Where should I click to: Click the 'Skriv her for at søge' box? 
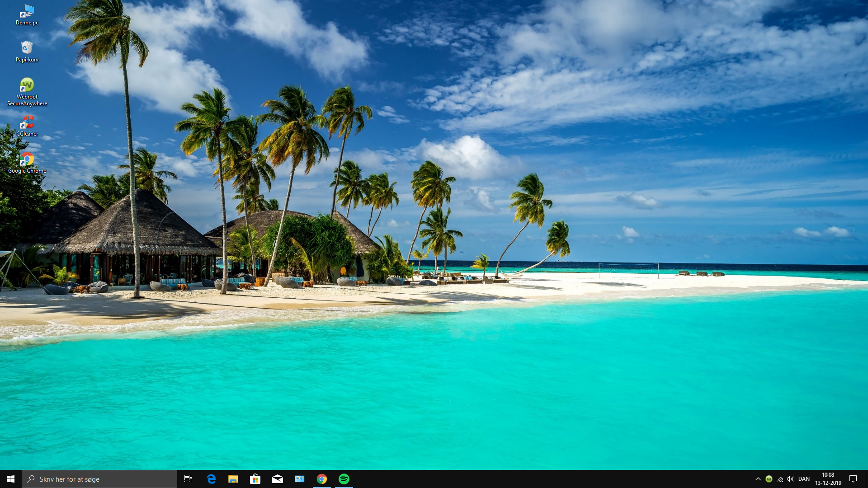[x=99, y=479]
